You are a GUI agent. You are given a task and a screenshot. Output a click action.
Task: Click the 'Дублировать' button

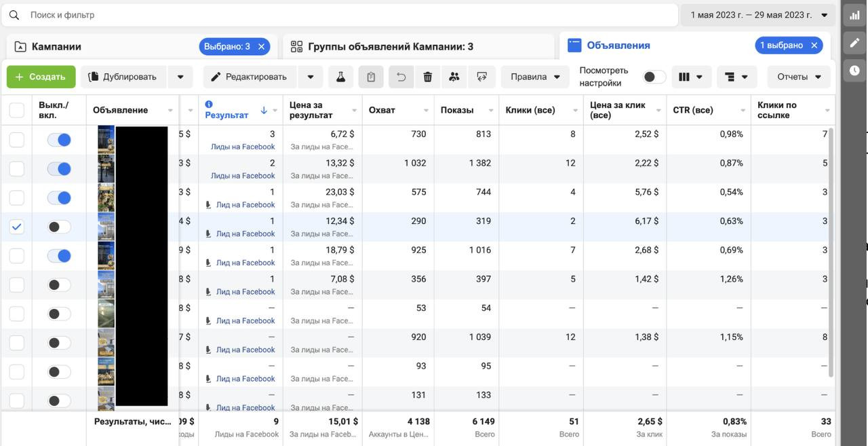(123, 77)
